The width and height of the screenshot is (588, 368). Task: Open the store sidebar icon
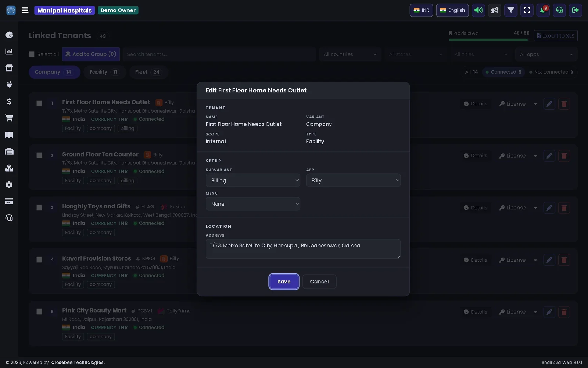9,68
